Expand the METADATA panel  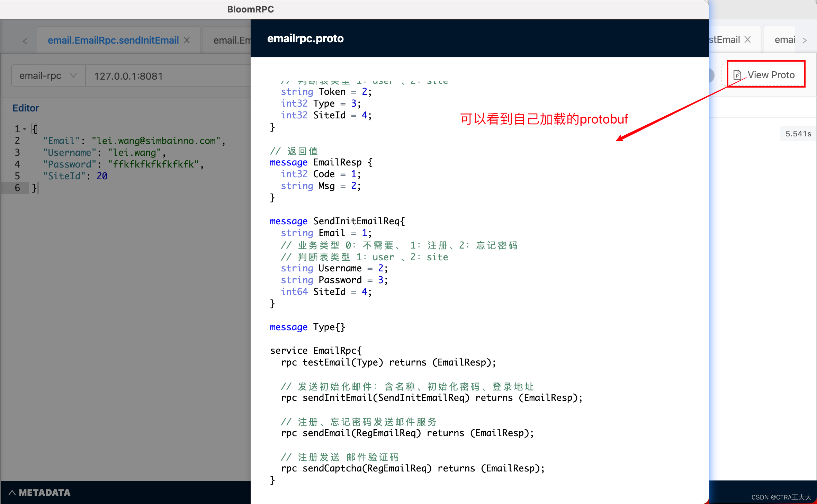click(x=39, y=492)
